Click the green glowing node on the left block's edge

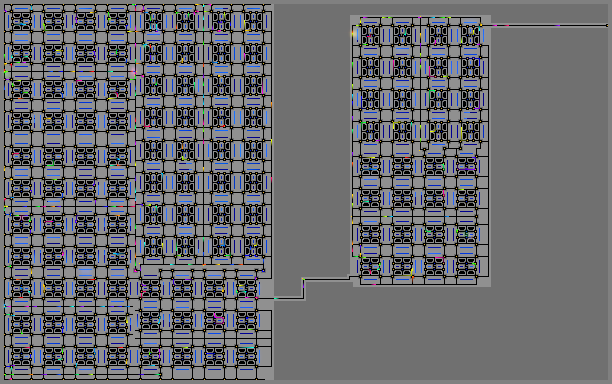pyautogui.click(x=5, y=72)
